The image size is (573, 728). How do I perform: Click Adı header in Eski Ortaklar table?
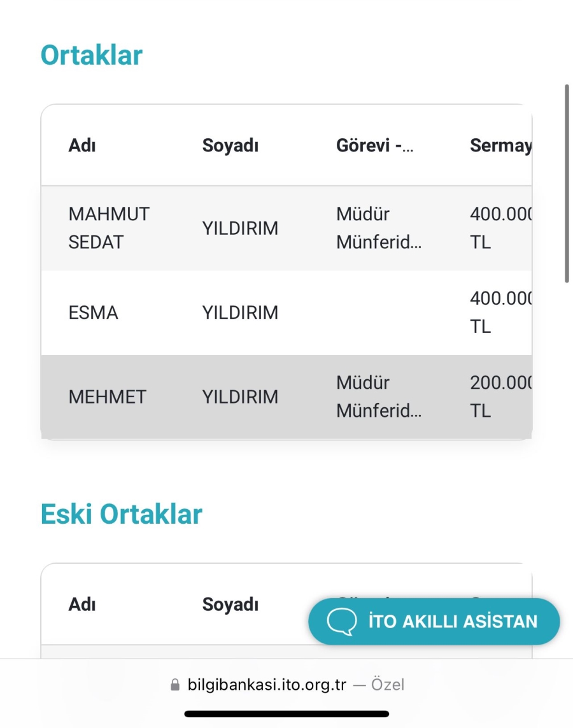pos(82,605)
